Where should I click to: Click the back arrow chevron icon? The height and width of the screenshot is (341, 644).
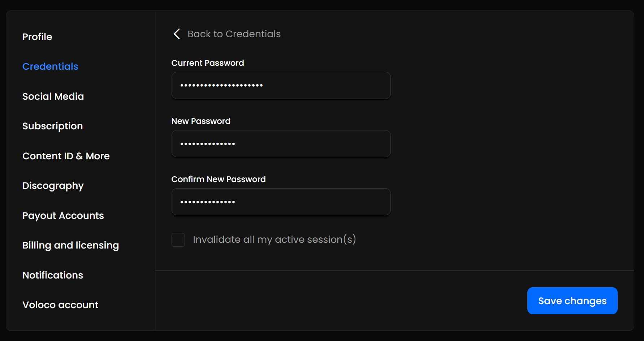[177, 34]
